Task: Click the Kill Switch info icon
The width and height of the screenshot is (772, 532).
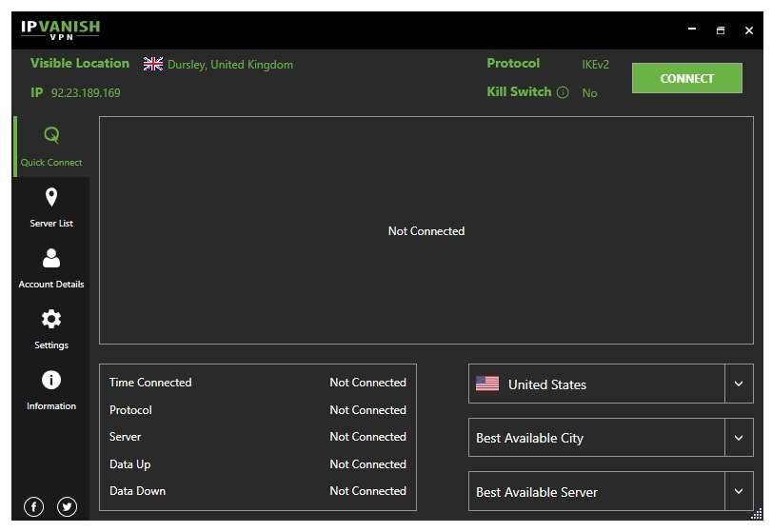Action: click(563, 92)
